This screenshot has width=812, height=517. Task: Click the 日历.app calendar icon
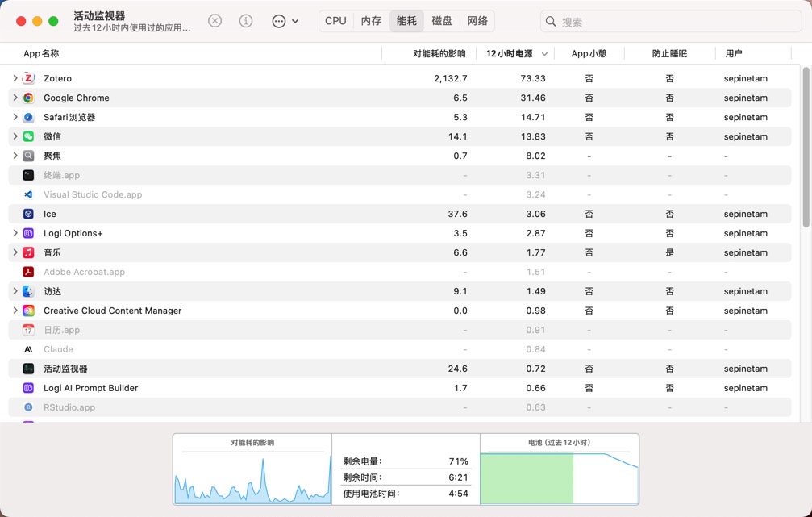(x=28, y=330)
